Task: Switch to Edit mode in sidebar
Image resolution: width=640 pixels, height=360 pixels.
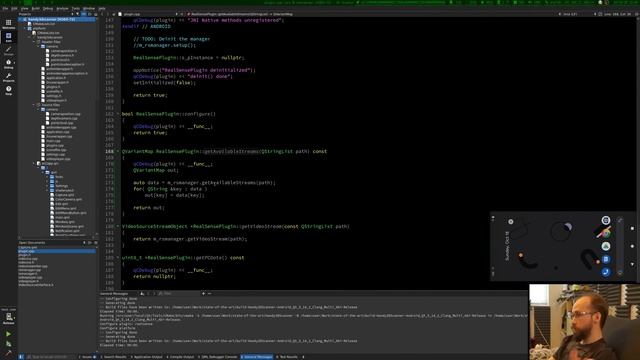Action: point(8,38)
